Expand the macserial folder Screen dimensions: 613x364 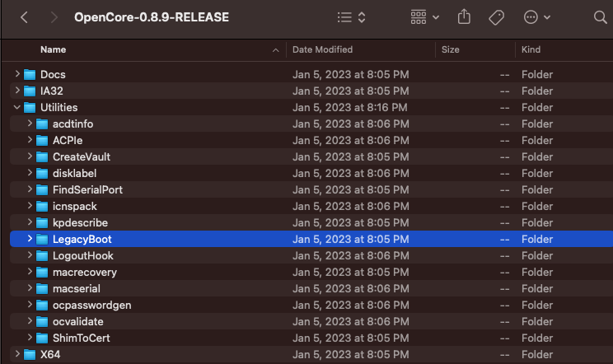point(30,288)
